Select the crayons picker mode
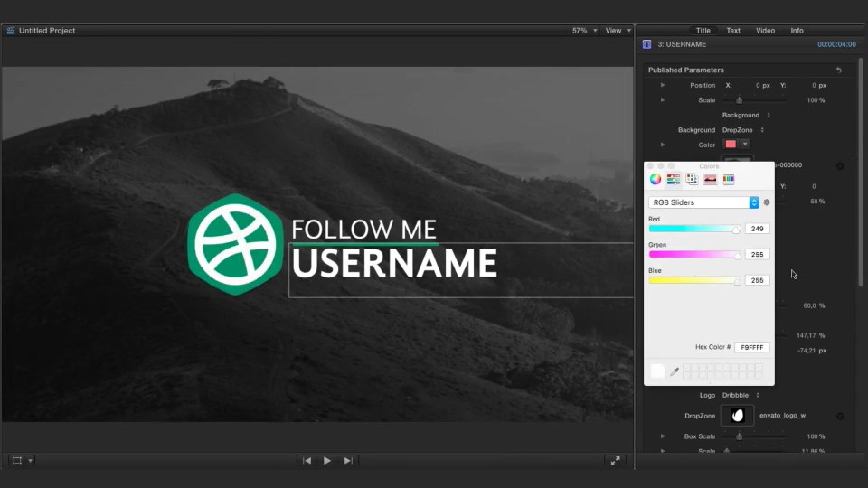Viewport: 868px width, 488px height. tap(729, 179)
